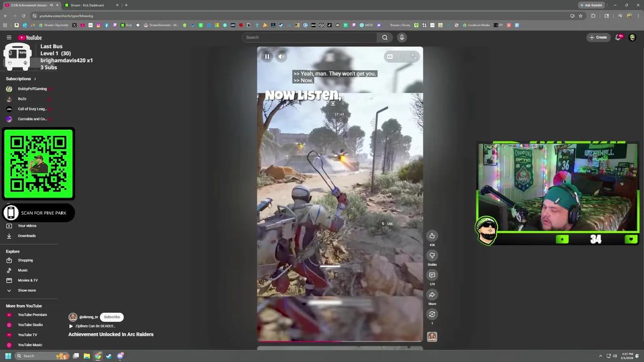
Task: Toggle closed captions on the Short
Action: click(x=389, y=57)
